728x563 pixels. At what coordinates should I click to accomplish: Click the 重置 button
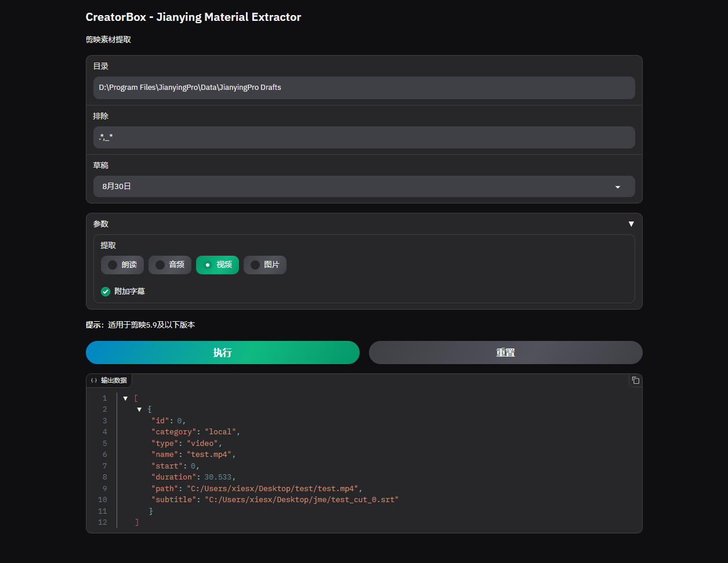click(506, 353)
